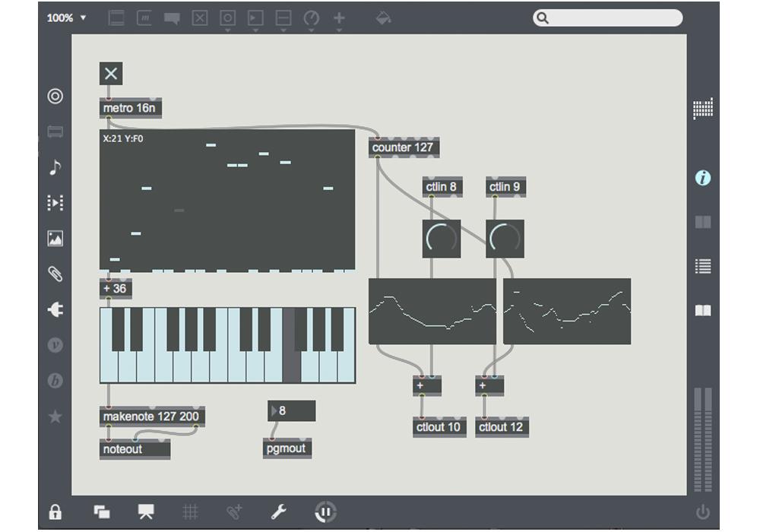The width and height of the screenshot is (760, 532).
Task: Add a slider object from toolbar
Action: tap(283, 18)
